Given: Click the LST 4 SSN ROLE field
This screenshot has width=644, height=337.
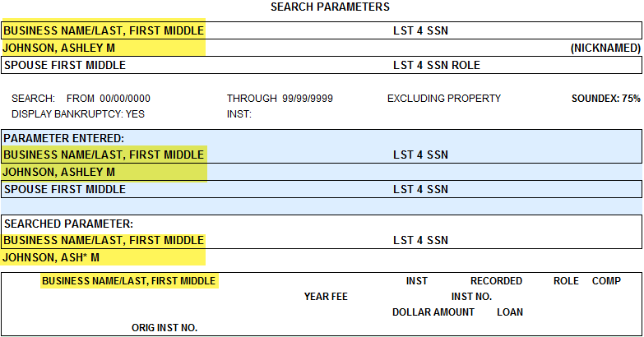Looking at the screenshot, I should point(437,65).
